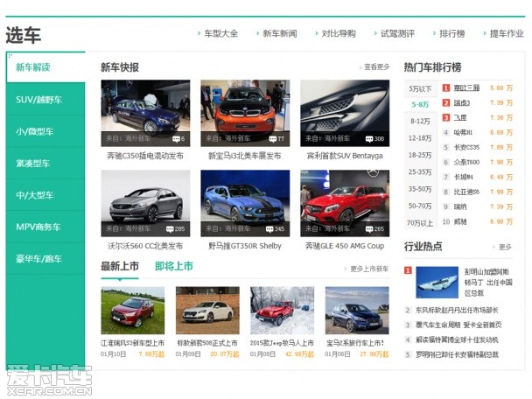Select the 5-8万 price range
The width and height of the screenshot is (532, 399).
[x=420, y=104]
